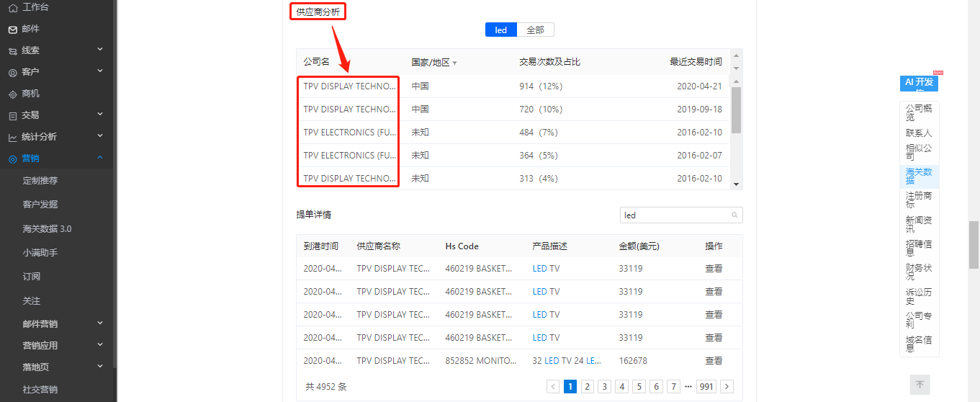The height and width of the screenshot is (402, 980).
Task: Select the 营销 marketing icon
Action: 12,159
